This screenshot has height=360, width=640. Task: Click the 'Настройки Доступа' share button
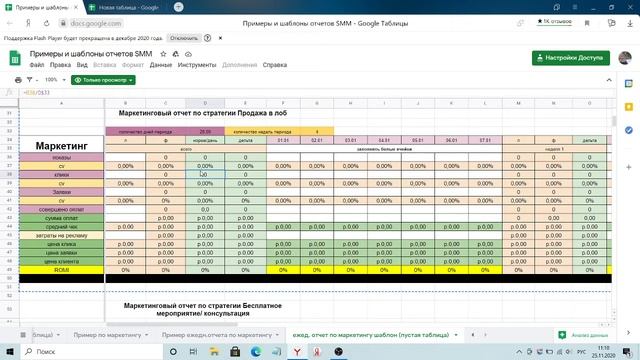click(x=571, y=58)
